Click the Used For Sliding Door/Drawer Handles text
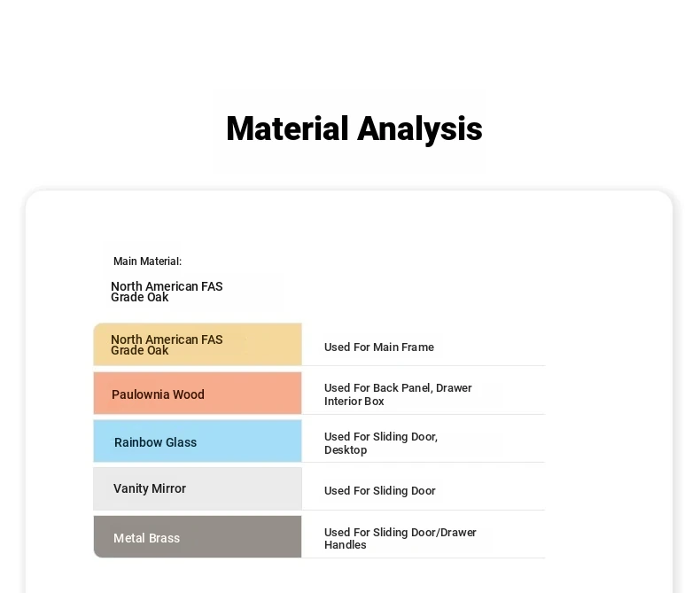Screen dimensions: 700x593 pos(400,539)
